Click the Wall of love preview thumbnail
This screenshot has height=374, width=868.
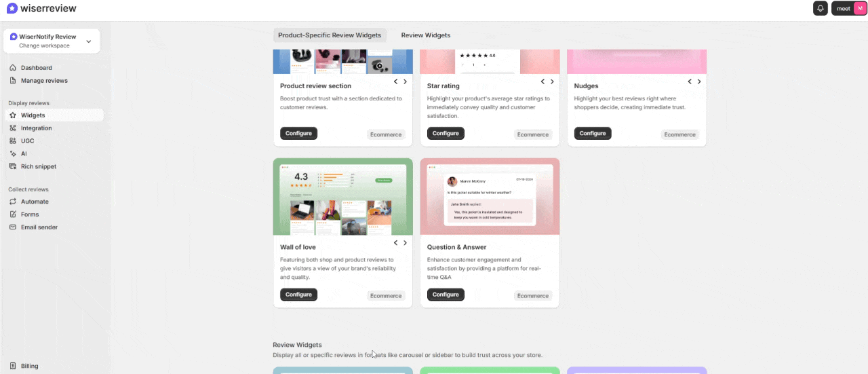[342, 197]
